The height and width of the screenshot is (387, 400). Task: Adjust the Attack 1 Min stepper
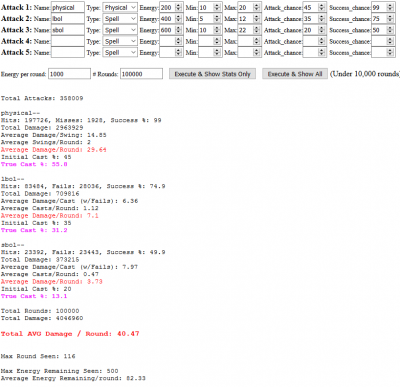[217, 7]
